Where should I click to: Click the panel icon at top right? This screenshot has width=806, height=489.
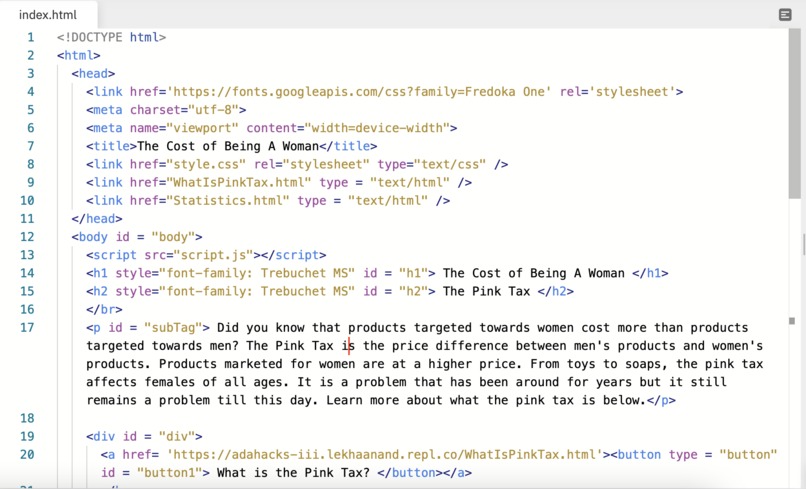click(784, 14)
